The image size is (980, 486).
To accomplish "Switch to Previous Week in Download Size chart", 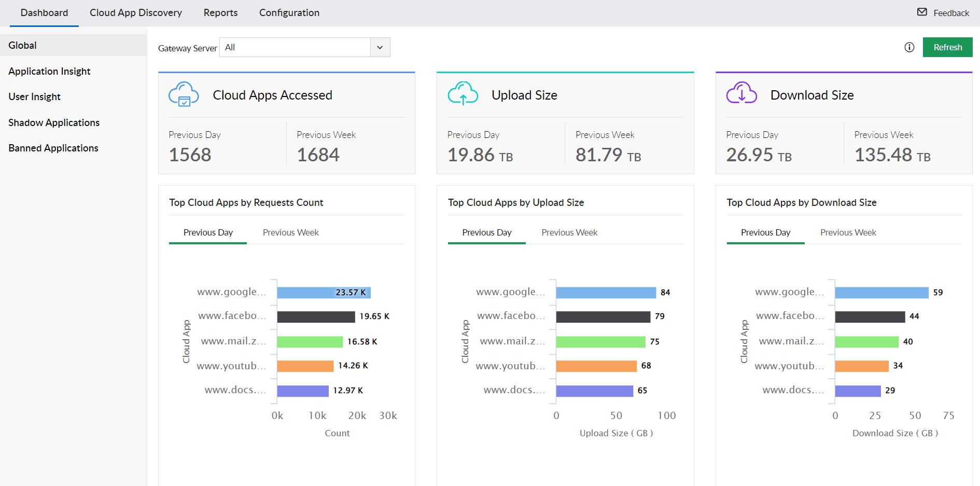I will [x=848, y=232].
